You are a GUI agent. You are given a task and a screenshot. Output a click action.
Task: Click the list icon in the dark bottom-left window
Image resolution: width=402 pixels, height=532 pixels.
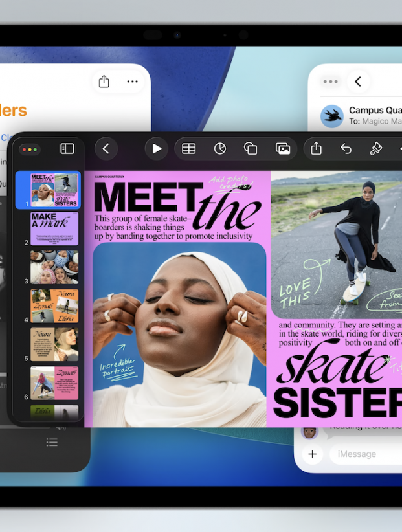point(52,442)
